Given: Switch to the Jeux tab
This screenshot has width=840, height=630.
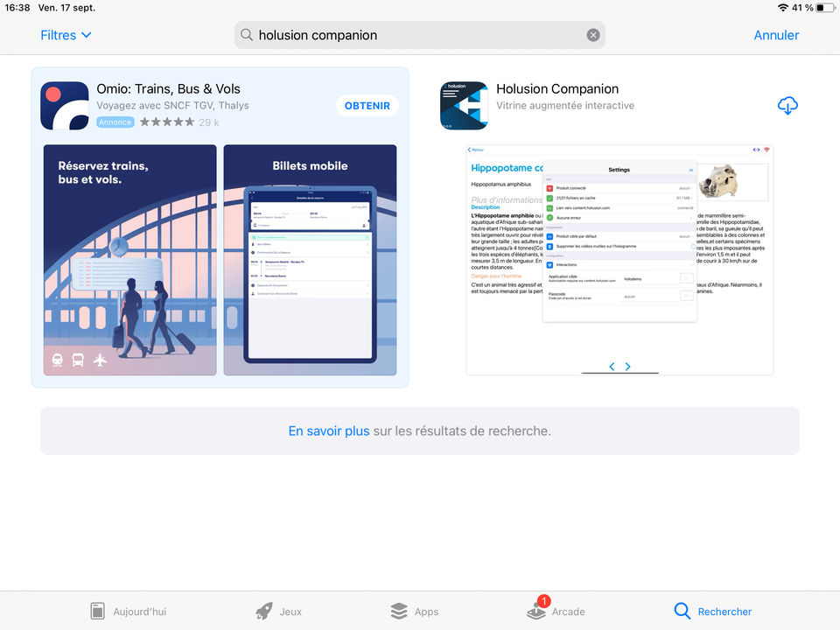Looking at the screenshot, I should coord(279,611).
